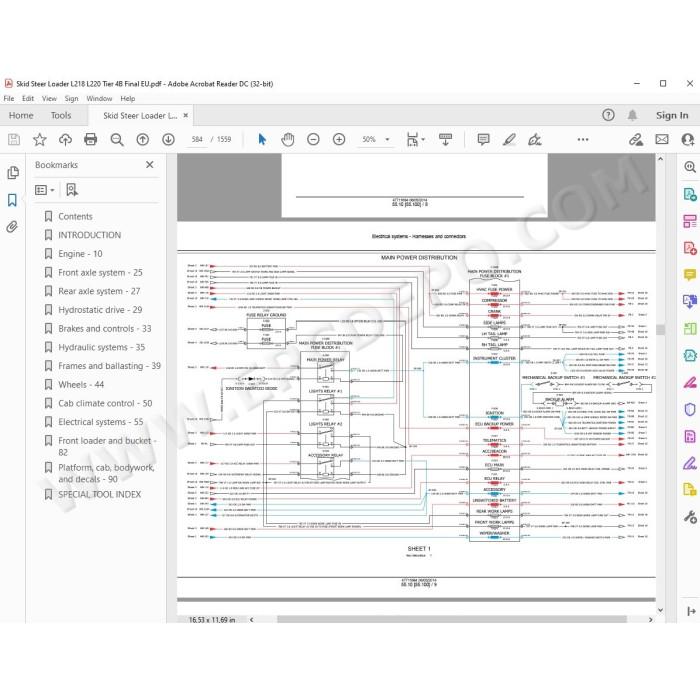Select the Highlight text pen tool
Image resolution: width=700 pixels, height=700 pixels.
point(509,139)
